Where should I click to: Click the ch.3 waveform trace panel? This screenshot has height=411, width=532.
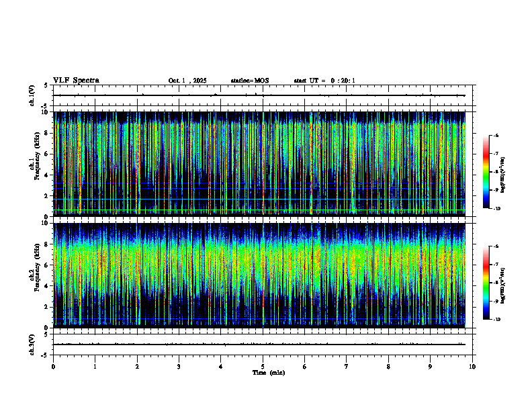263,345
